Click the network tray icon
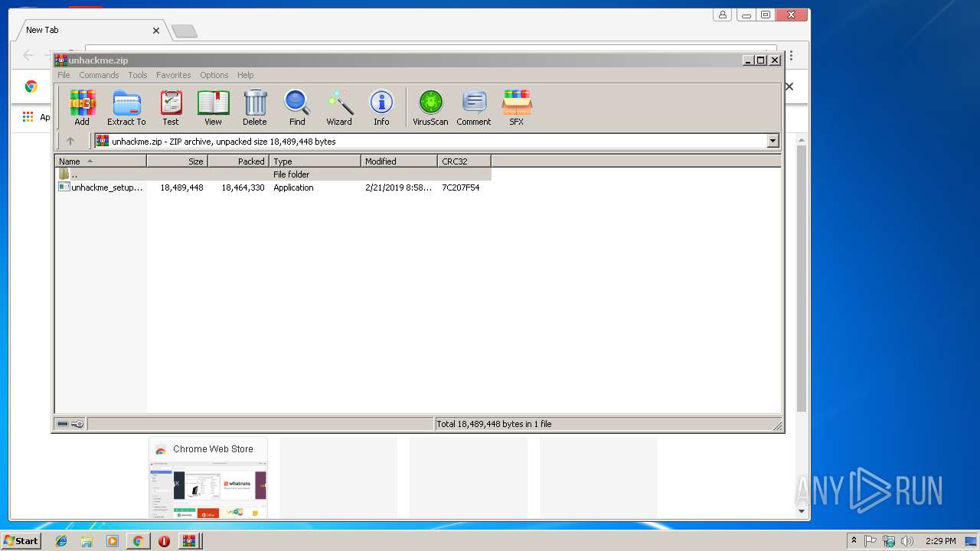This screenshot has width=980, height=551. click(x=889, y=541)
